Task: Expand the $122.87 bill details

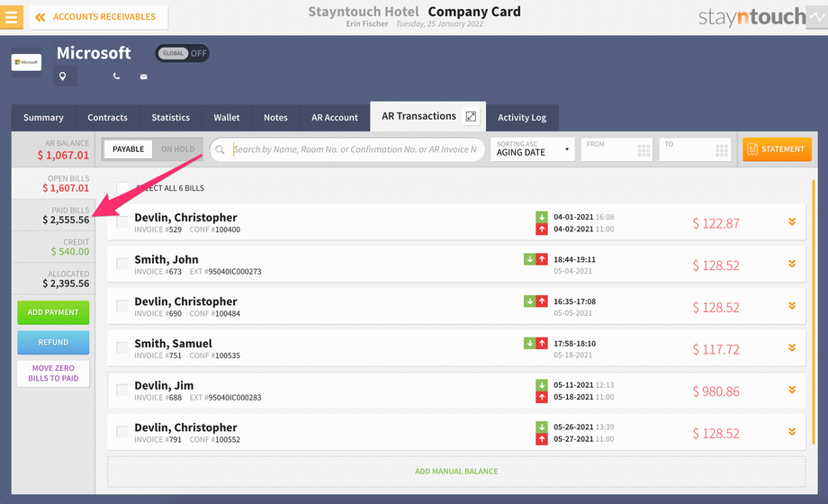Action: pos(792,222)
